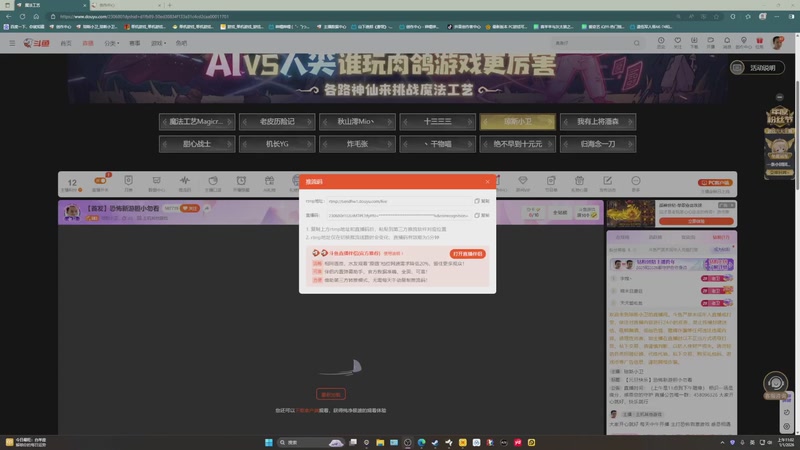This screenshot has height=450, width=800.
Task: Select streamer tab '老皮历险记'
Action: click(x=277, y=121)
